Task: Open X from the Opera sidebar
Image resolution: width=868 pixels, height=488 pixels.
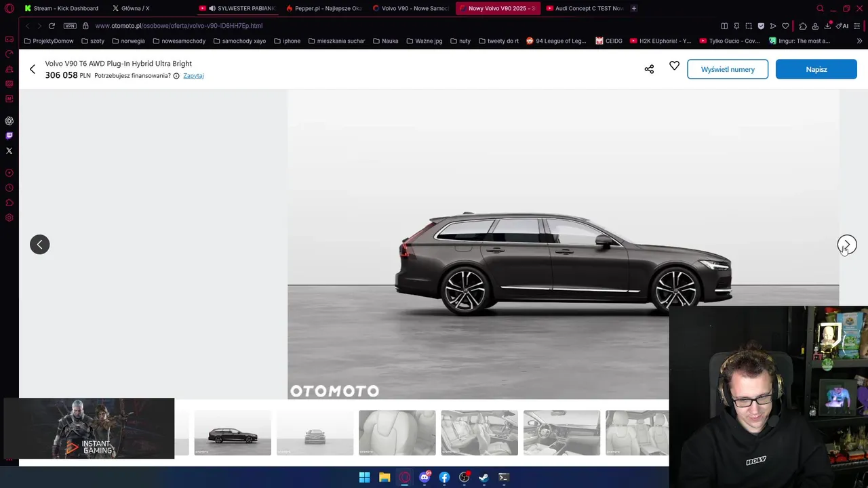Action: (x=9, y=150)
